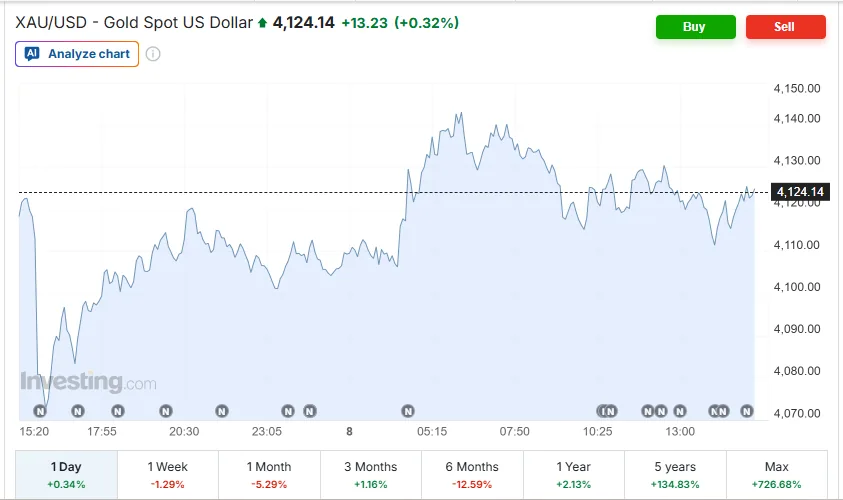The image size is (843, 500).
Task: Click the 4,124.14 price in the header
Action: tap(304, 23)
